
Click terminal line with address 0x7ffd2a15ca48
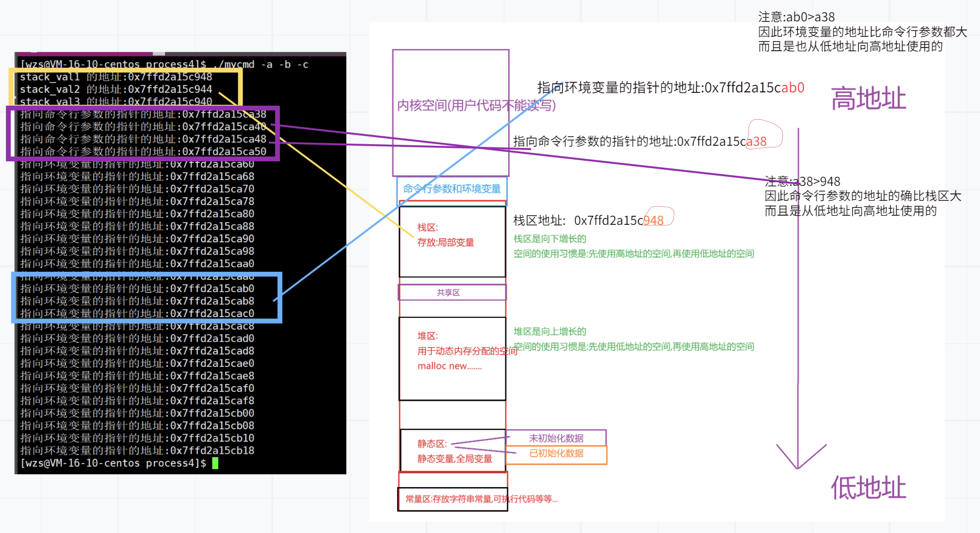(x=143, y=139)
